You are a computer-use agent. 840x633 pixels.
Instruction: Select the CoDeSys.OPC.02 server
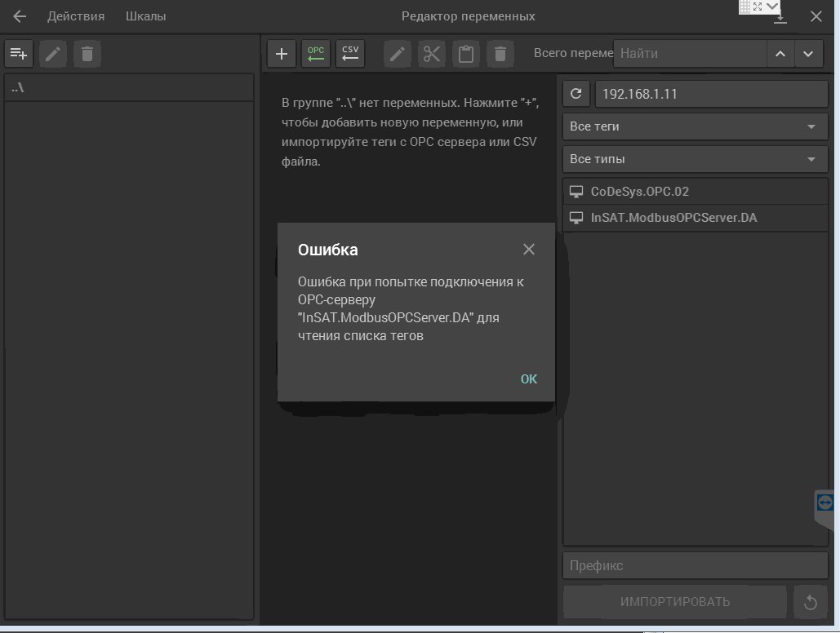coord(695,192)
